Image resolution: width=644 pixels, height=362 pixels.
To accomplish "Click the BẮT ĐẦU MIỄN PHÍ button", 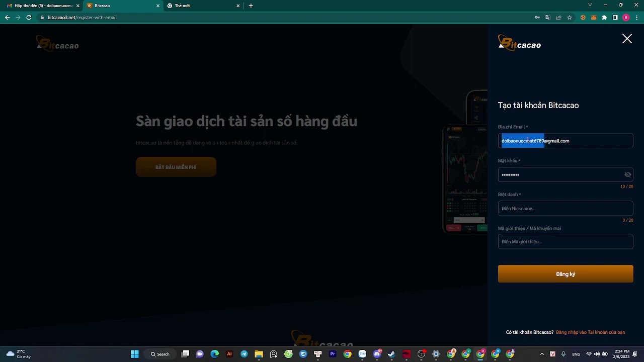I will pos(176,167).
